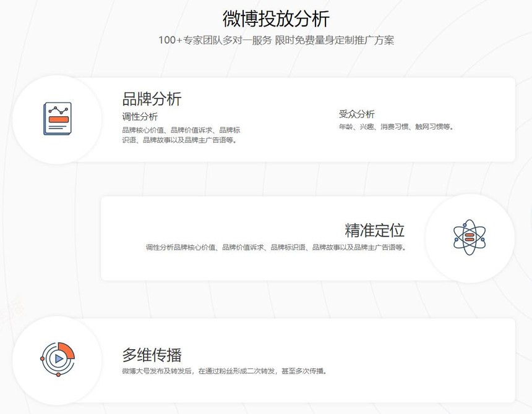This screenshot has height=414, width=532.
Task: Click the atom icon beside 精准定位
Action: click(x=470, y=237)
